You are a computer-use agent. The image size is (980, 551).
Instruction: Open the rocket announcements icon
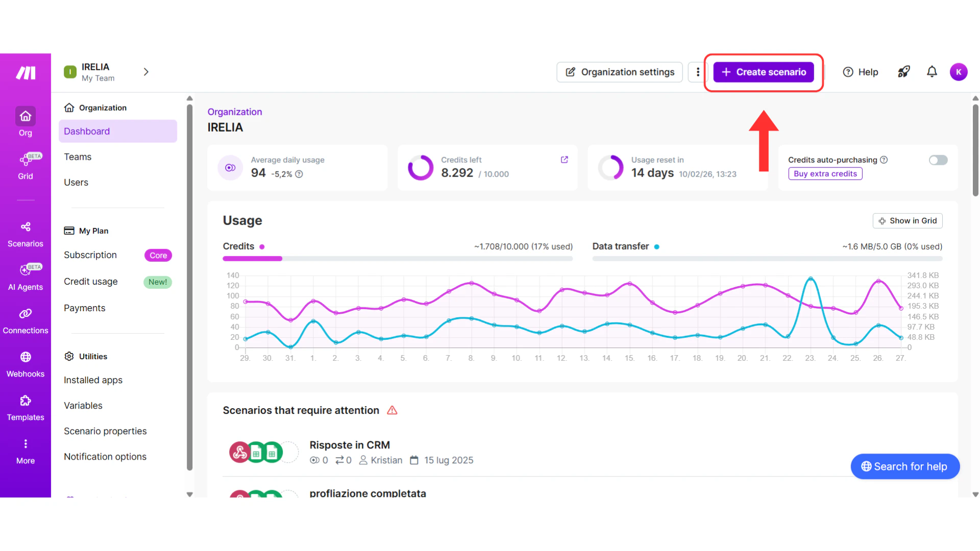pyautogui.click(x=904, y=71)
